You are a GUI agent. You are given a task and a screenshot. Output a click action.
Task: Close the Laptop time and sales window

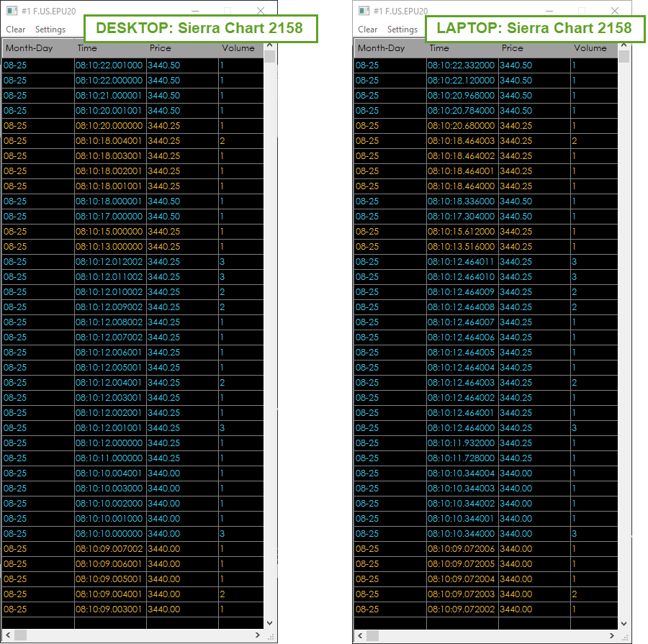tap(615, 11)
